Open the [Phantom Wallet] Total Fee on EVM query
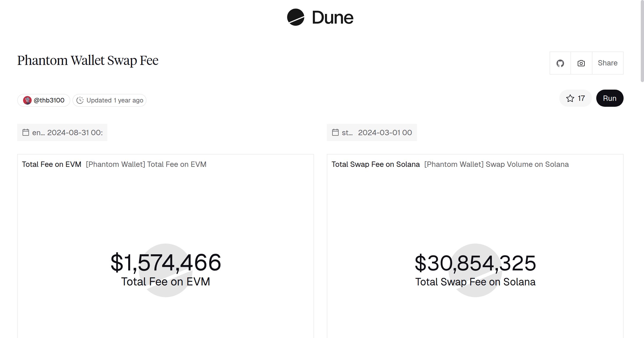This screenshot has width=644, height=338. tap(146, 164)
